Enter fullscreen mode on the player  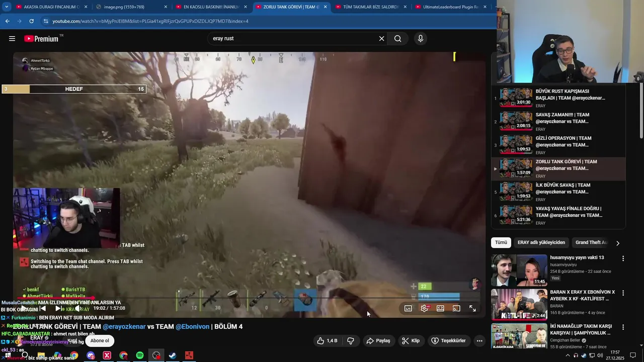point(472,308)
